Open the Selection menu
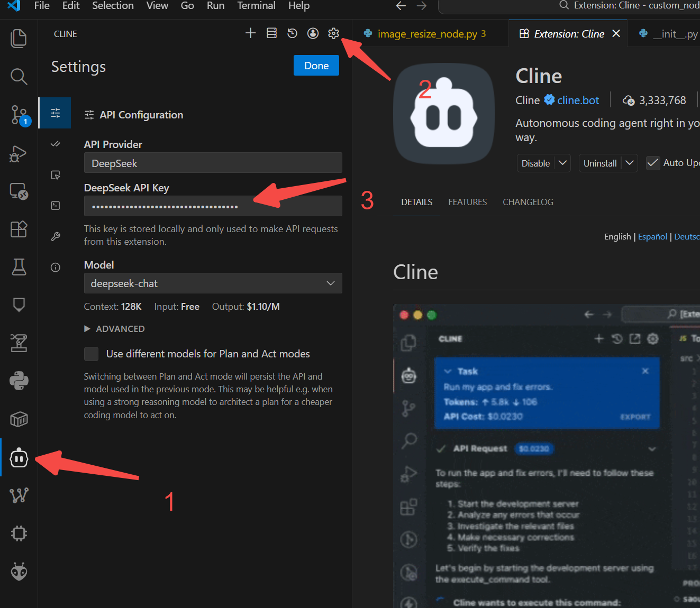The height and width of the screenshot is (608, 700). tap(113, 6)
